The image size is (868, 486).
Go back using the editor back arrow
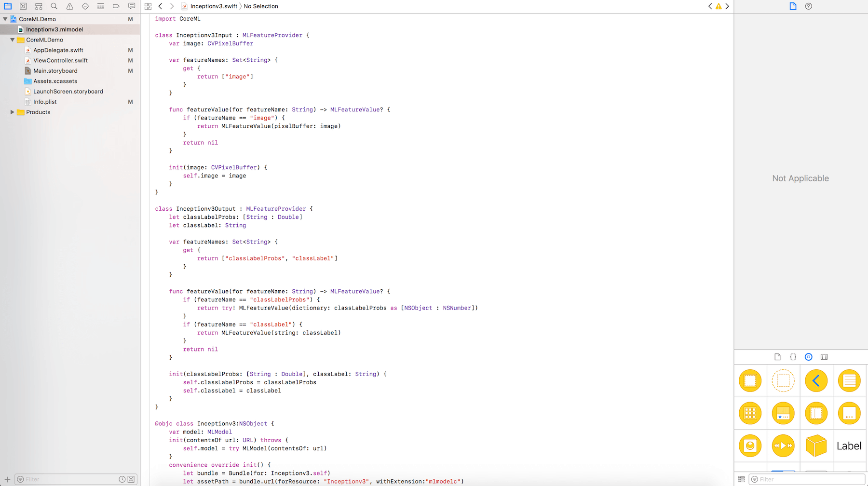pos(160,6)
